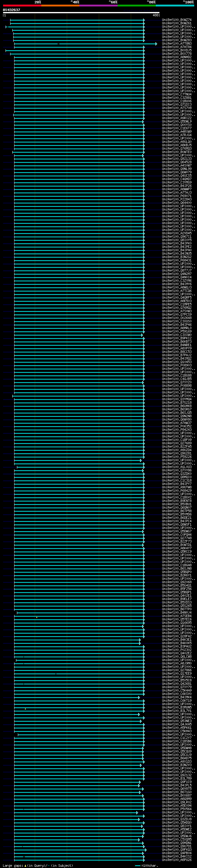Click hit label UniRef100_B6T1G0
The height and width of the screenshot is (868, 197).
click(177, 792)
